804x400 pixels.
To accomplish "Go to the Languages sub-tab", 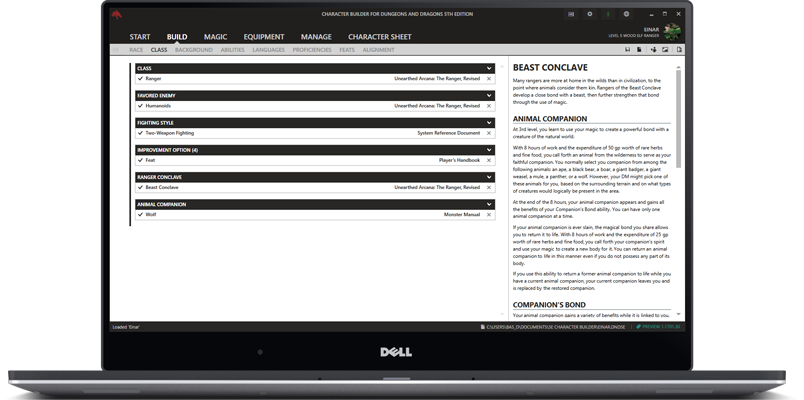I will (268, 50).
